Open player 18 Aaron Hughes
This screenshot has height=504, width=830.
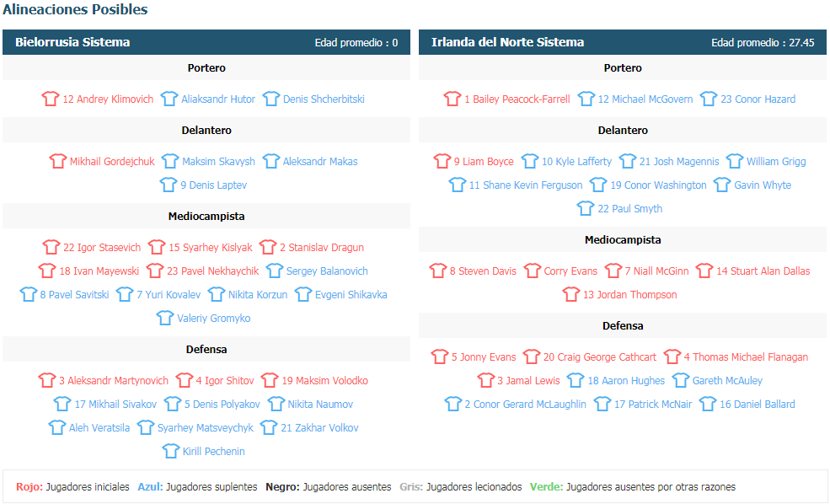[626, 381]
